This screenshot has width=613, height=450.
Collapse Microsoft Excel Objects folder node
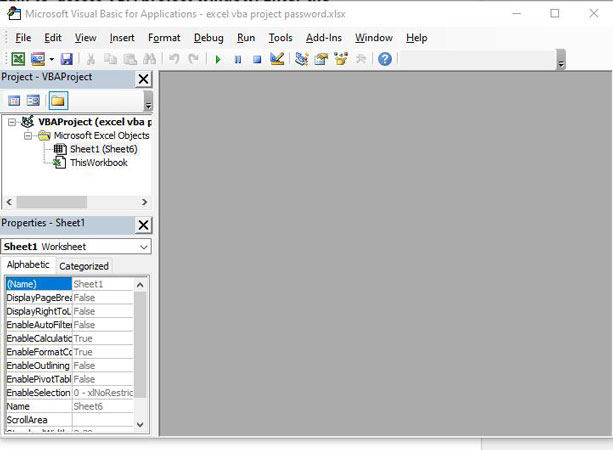coord(28,136)
